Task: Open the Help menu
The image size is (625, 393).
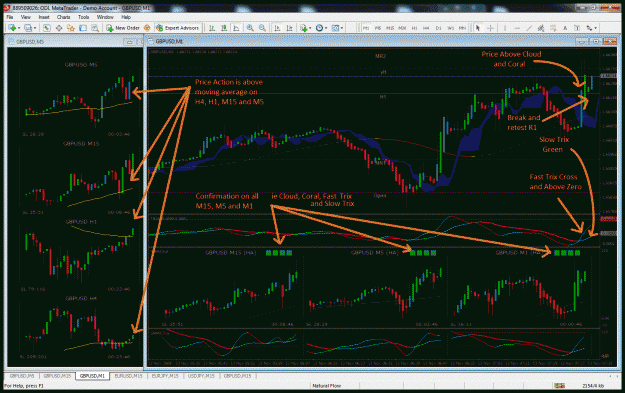Action: pyautogui.click(x=126, y=17)
